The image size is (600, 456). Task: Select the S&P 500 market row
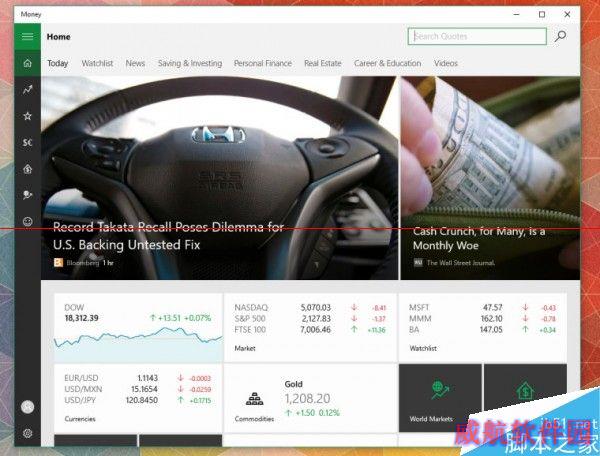[x=310, y=319]
